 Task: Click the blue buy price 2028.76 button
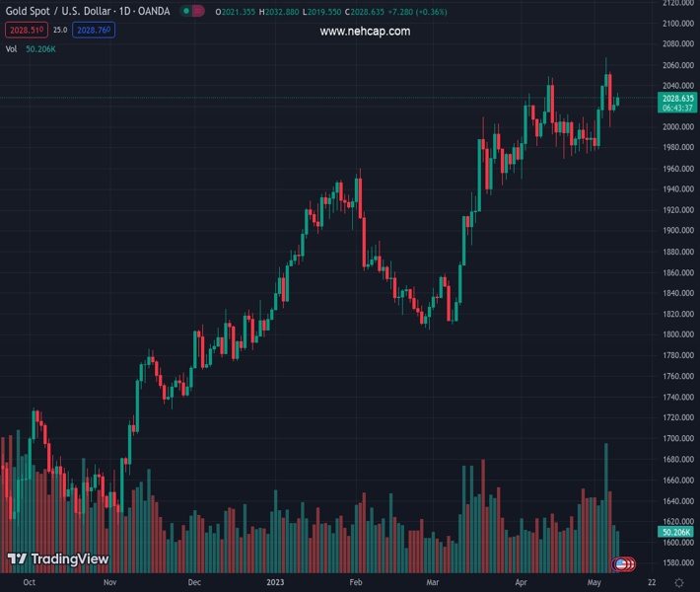[x=95, y=30]
